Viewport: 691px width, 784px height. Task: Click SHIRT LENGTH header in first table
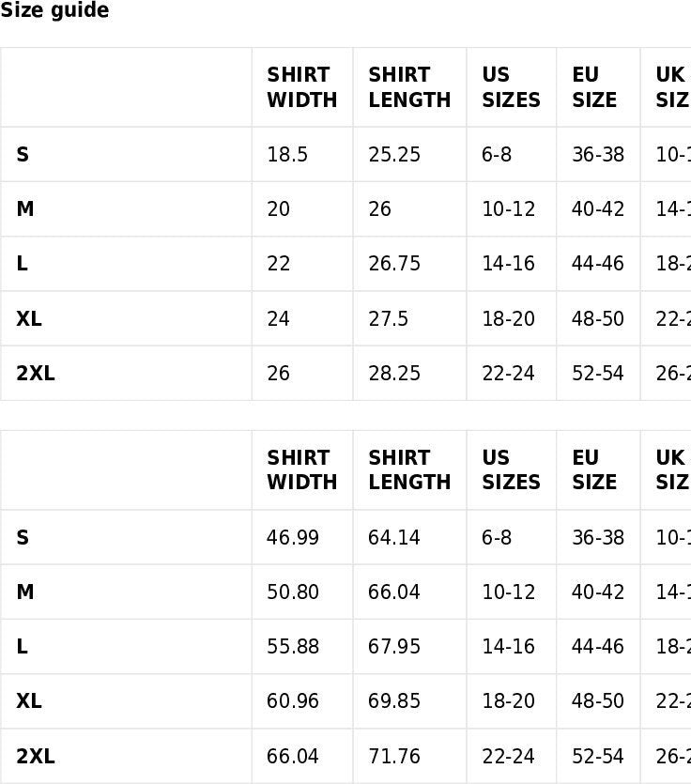pos(409,87)
